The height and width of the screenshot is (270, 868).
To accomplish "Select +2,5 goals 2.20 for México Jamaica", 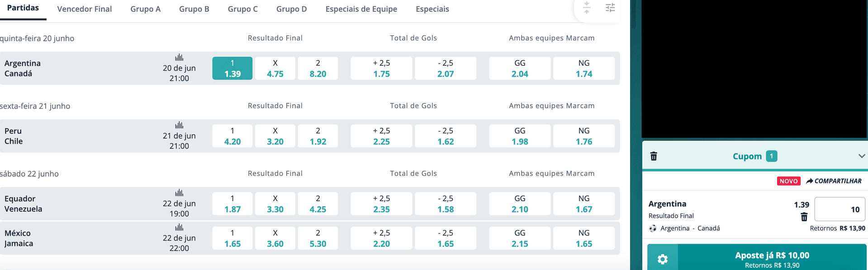I will [381, 238].
